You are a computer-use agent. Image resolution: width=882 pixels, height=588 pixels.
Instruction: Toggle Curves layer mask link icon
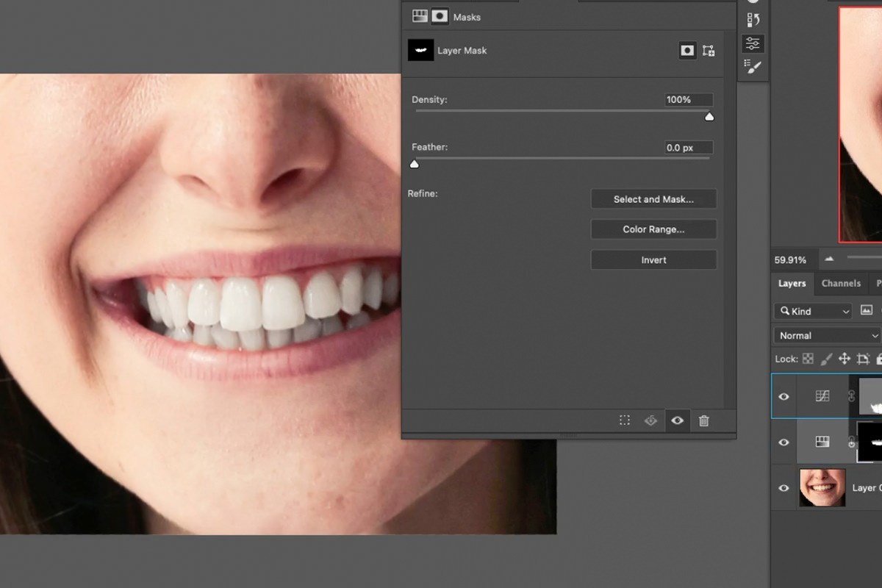click(852, 396)
